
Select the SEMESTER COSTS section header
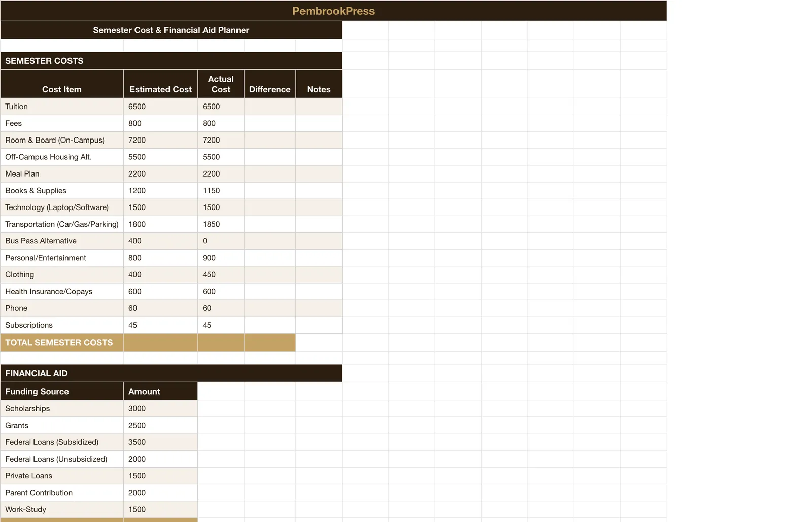[x=171, y=61]
